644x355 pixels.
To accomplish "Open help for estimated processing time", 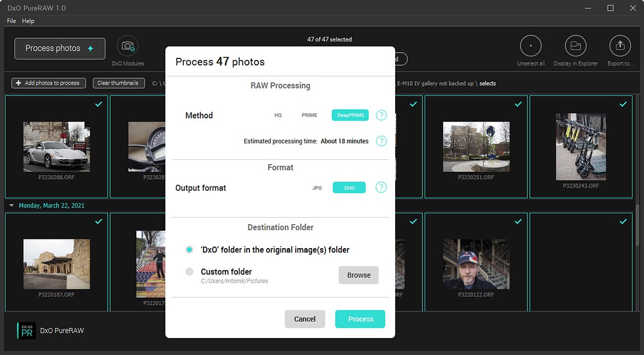I will click(381, 141).
